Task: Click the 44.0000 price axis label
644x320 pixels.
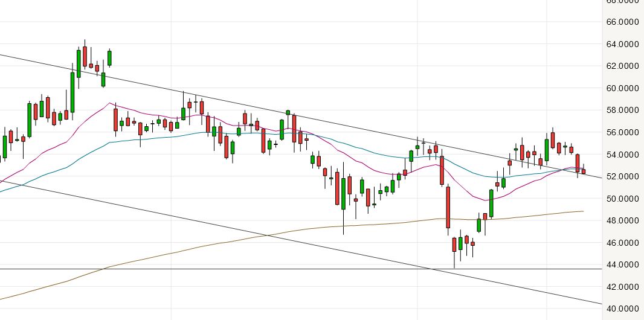Action: (x=622, y=264)
